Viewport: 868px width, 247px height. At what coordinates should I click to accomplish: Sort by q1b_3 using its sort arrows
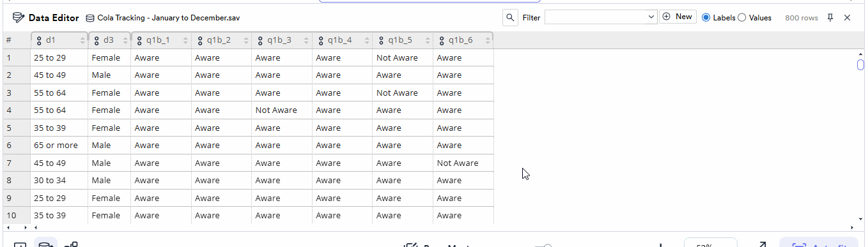tap(306, 41)
